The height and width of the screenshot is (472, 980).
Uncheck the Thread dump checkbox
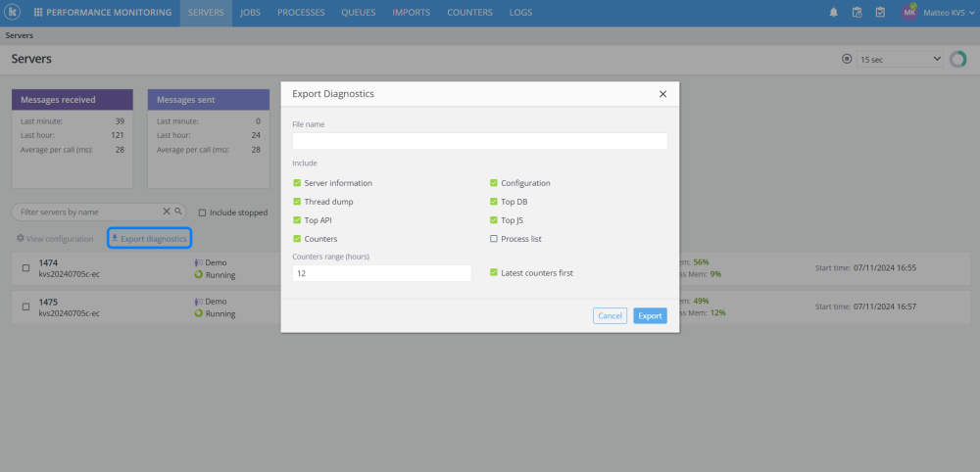pos(298,202)
